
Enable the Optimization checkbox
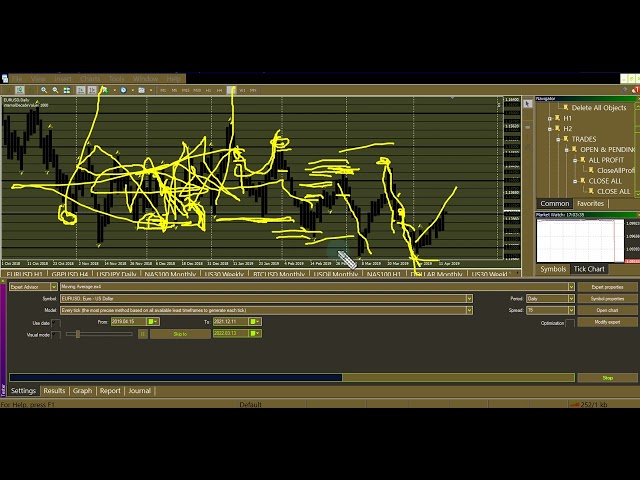(x=570, y=323)
